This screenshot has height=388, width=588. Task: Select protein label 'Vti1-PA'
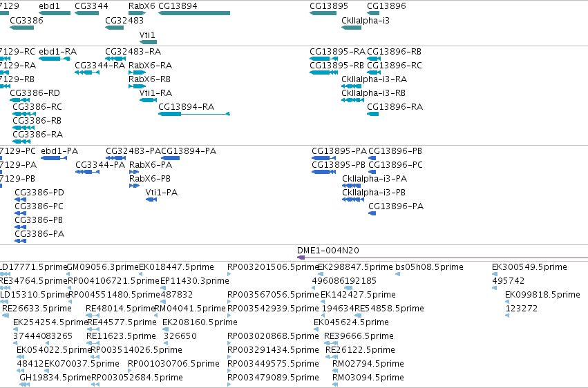(x=162, y=193)
